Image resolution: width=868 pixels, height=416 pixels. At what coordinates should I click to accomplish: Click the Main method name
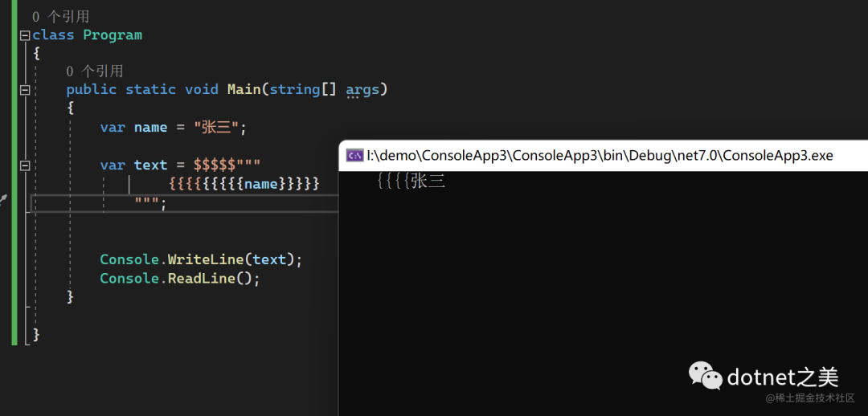click(x=244, y=89)
